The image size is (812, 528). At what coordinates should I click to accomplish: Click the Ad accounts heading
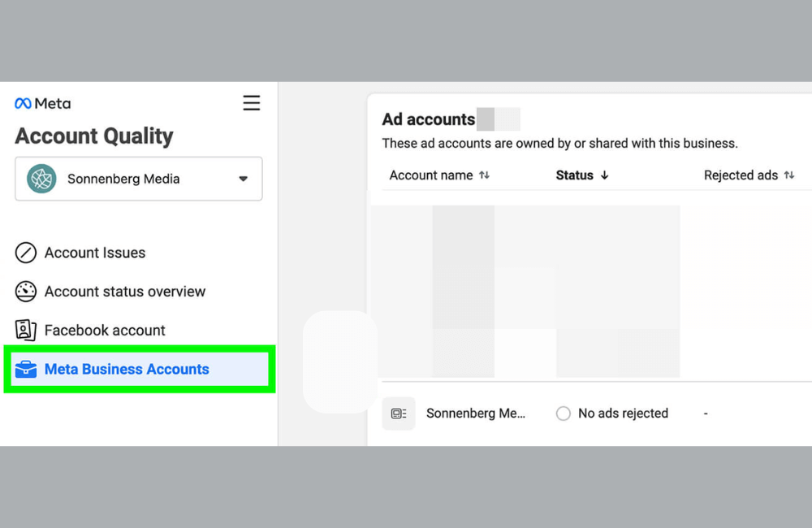pyautogui.click(x=429, y=119)
